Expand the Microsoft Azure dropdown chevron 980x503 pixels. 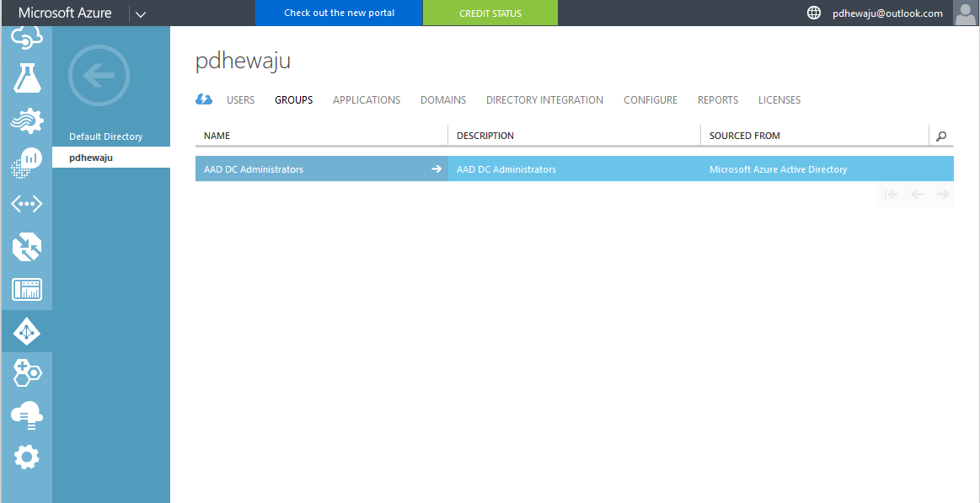[x=141, y=13]
